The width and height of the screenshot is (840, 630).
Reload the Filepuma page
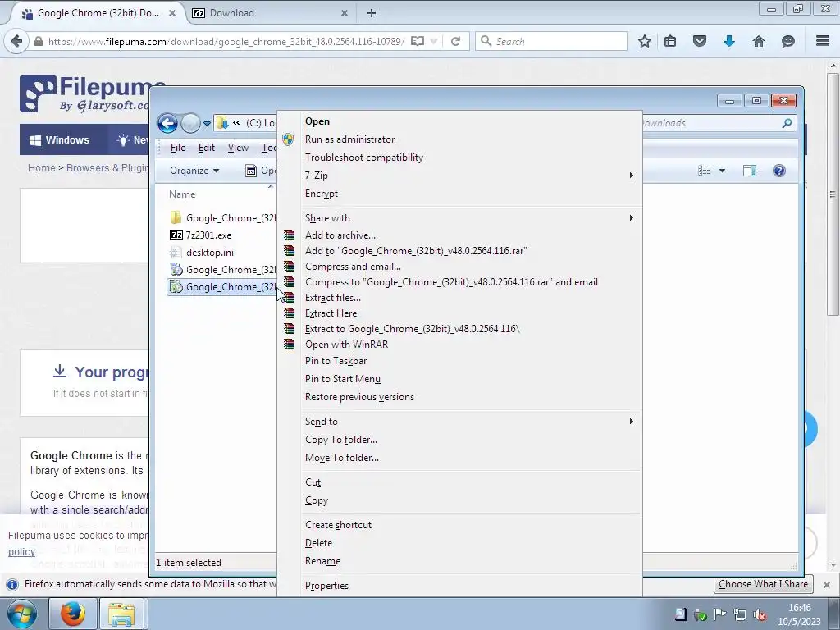[x=455, y=41]
